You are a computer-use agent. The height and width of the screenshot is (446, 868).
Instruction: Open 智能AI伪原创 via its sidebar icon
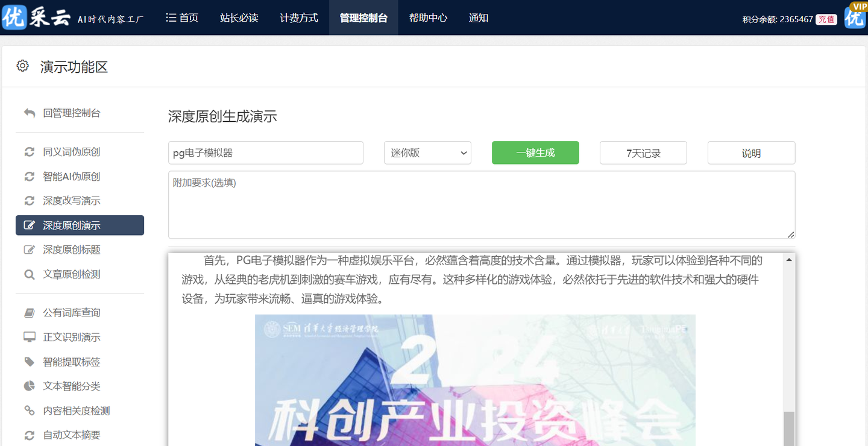point(29,176)
